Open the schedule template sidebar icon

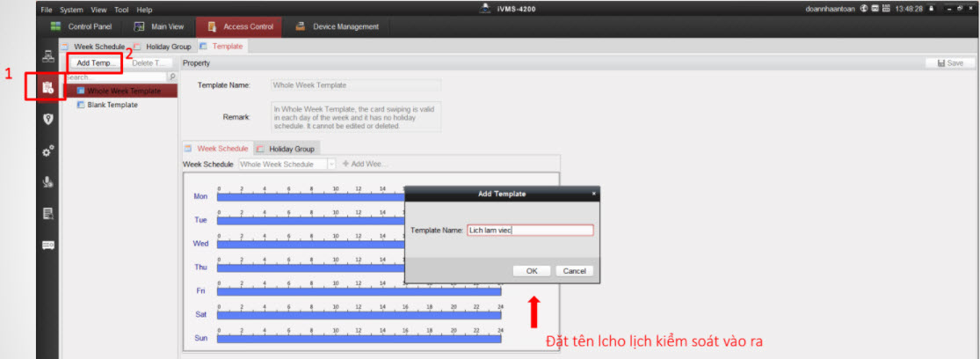pyautogui.click(x=48, y=87)
